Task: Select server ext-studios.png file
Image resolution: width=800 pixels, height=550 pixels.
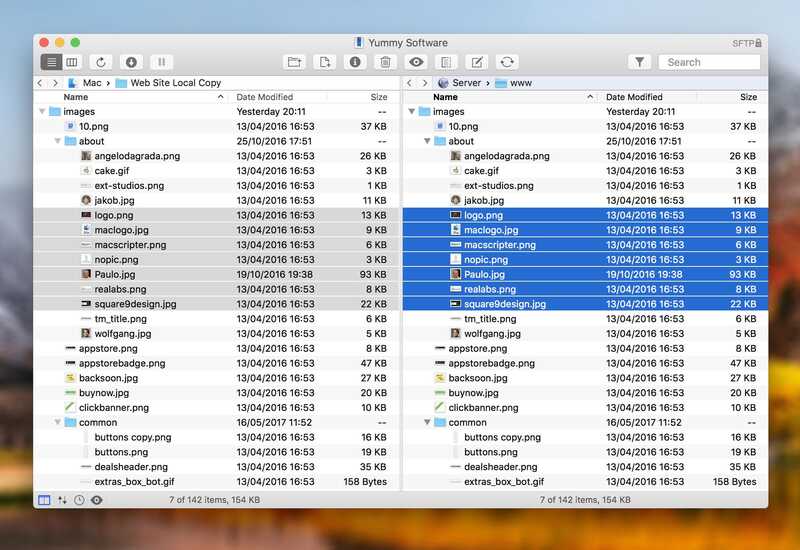Action: coord(585,185)
